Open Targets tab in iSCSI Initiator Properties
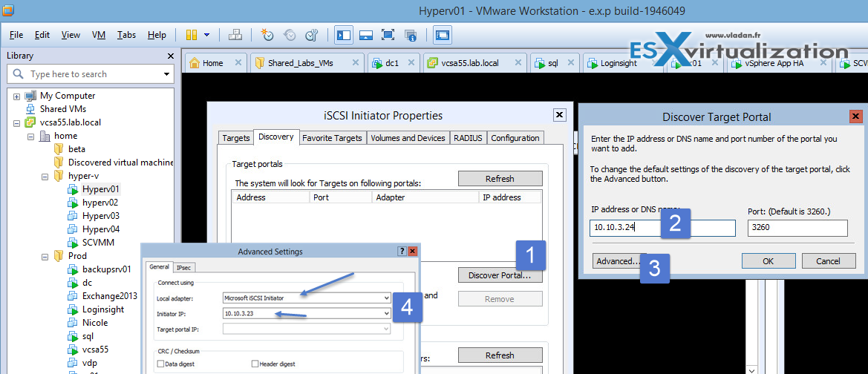The height and width of the screenshot is (374, 868). click(x=236, y=138)
